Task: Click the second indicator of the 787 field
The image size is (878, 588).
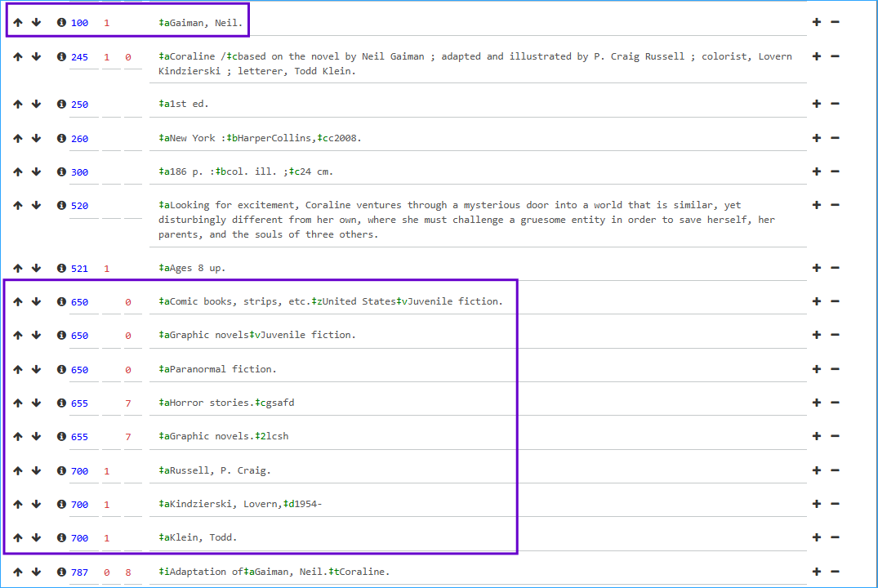Action: click(127, 572)
